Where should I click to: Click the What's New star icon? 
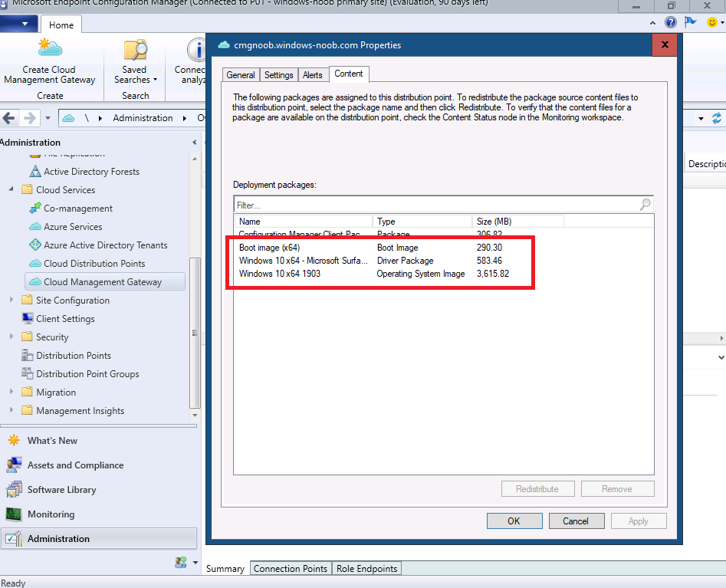click(x=14, y=440)
